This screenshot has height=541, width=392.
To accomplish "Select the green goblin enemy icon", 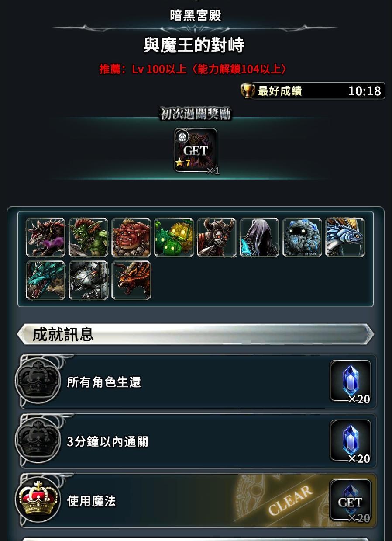I will pos(88,237).
